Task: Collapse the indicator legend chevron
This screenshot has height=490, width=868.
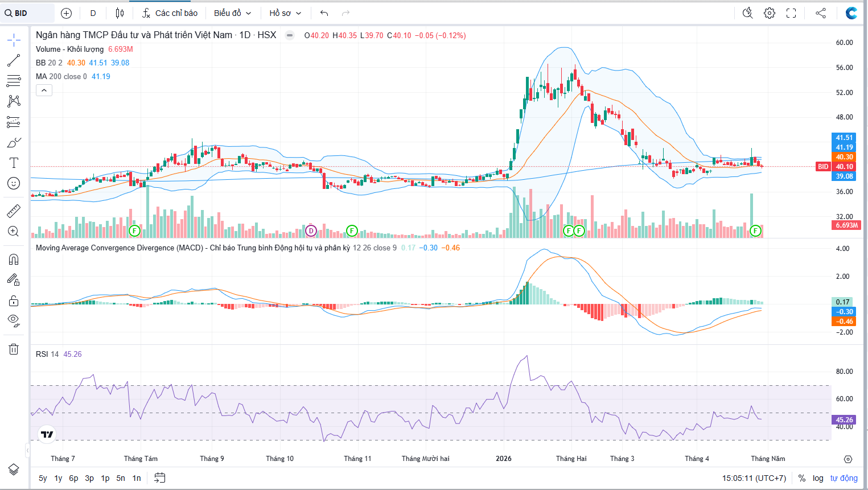Action: click(x=44, y=90)
